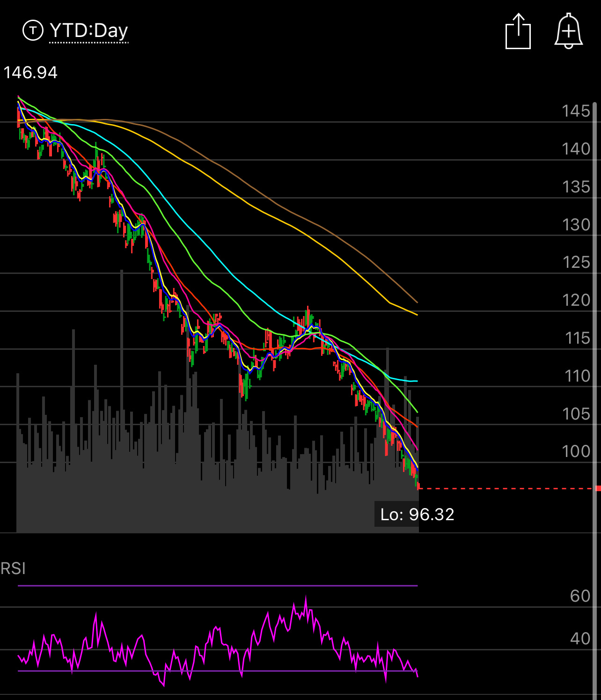Open the YTD:Day timeframe selector
The image size is (601, 700).
coord(88,31)
